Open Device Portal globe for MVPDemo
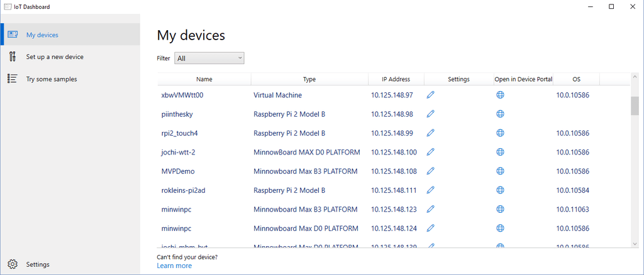Viewport: 644px width, 275px height. [500, 171]
